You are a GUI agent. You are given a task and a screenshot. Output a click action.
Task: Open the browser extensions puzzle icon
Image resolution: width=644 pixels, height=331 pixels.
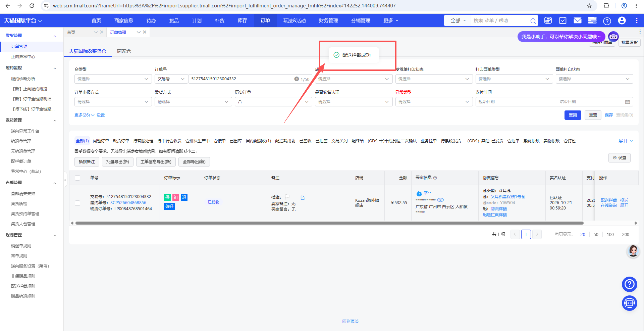point(606,6)
